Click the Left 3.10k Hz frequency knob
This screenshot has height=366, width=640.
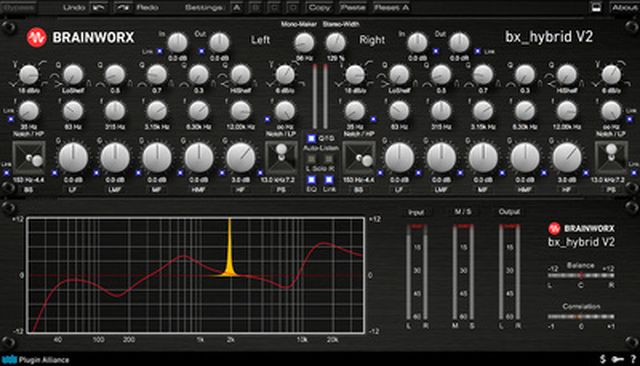coord(157,111)
